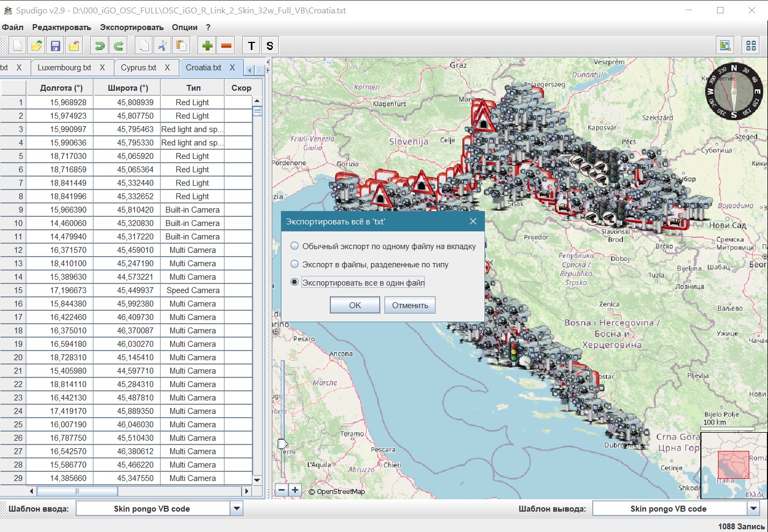Click the table horizontal scrollbar thumb
This screenshot has height=532, width=768.
click(x=77, y=491)
